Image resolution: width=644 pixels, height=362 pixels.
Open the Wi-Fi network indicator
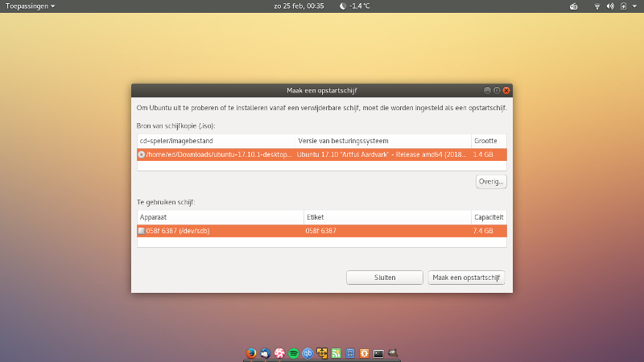597,6
